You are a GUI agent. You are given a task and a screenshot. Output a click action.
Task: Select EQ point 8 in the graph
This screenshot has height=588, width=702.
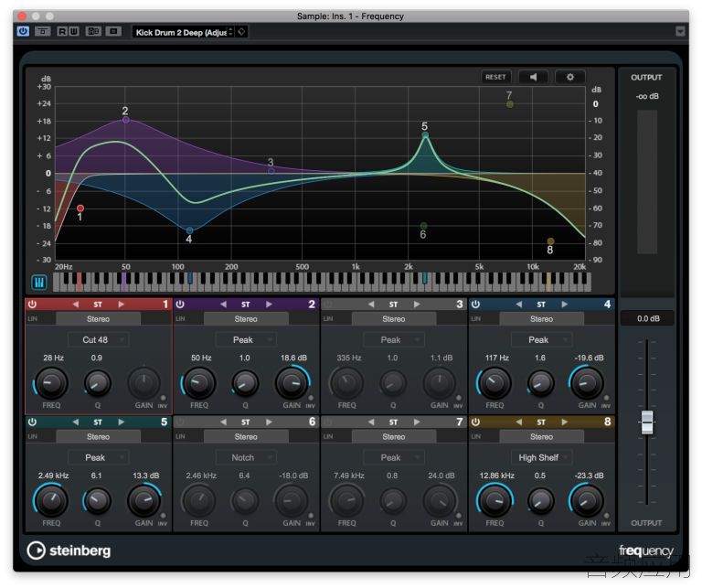(550, 241)
